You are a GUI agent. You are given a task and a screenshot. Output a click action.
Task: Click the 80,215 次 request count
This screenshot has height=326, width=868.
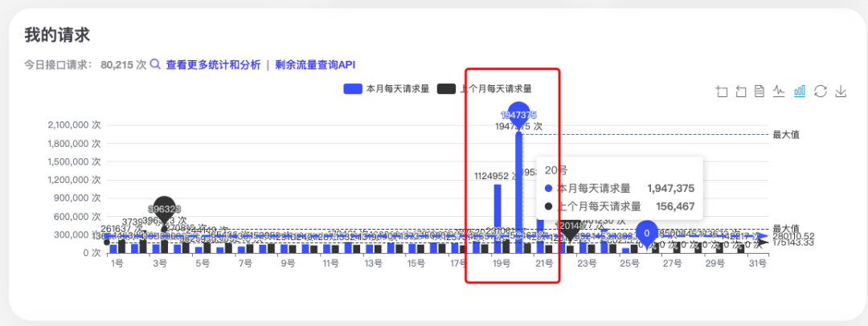124,65
